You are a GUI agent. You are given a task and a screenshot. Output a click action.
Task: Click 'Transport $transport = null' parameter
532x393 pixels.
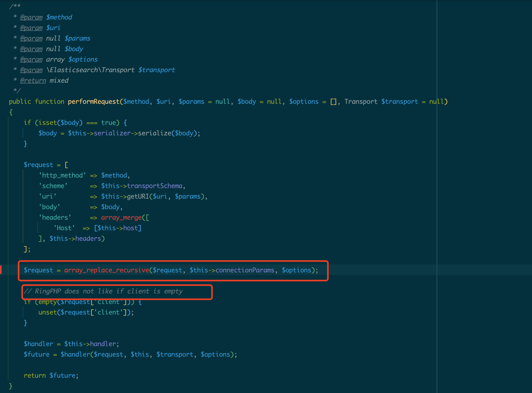[394, 102]
